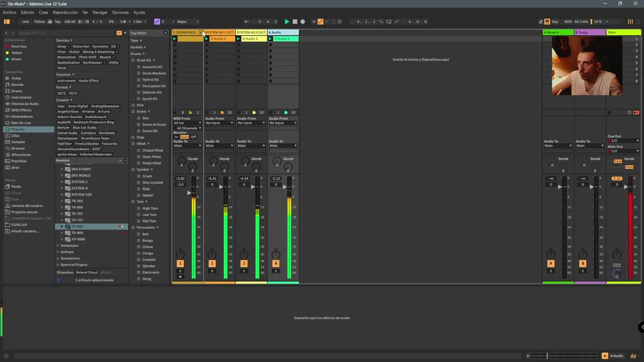Open the Opciones menu
The image size is (644, 362).
[x=120, y=12]
